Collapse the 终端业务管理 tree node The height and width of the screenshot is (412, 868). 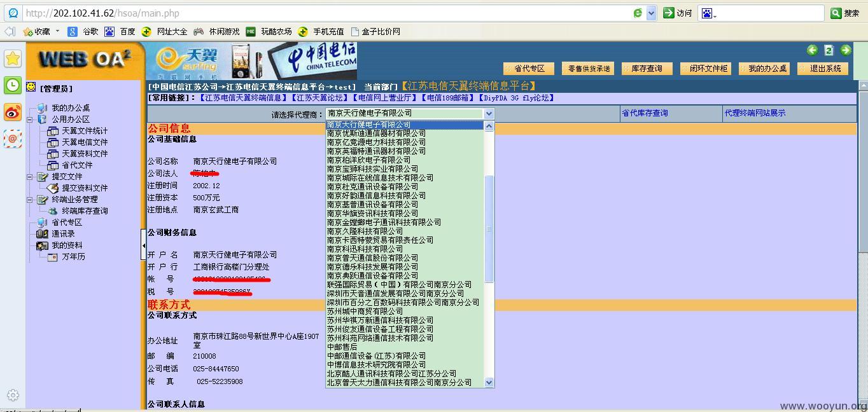pyautogui.click(x=29, y=200)
